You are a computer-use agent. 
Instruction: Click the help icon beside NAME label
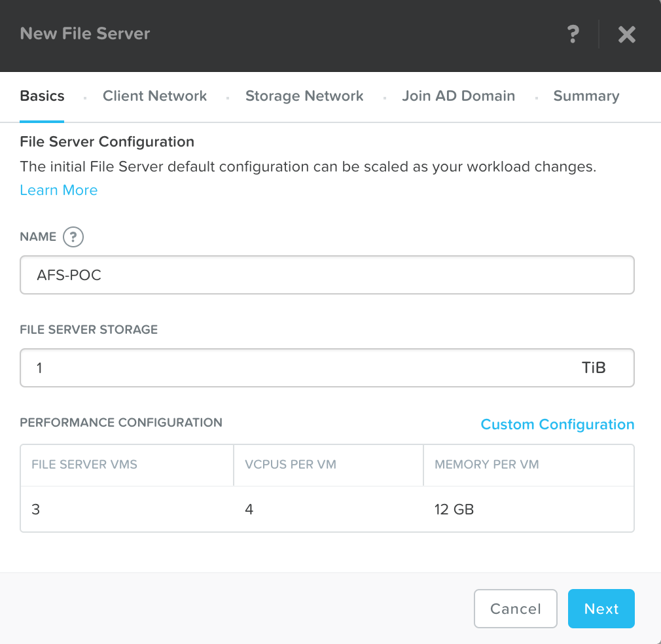[x=73, y=237]
